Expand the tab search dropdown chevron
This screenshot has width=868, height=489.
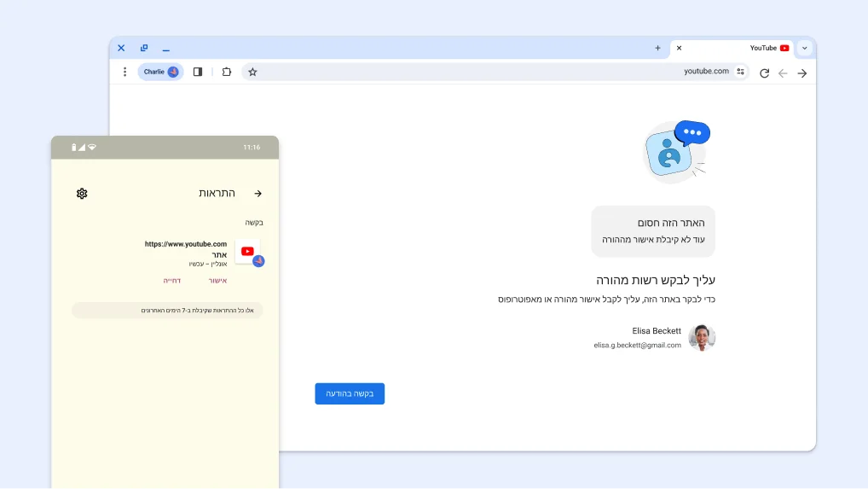pyautogui.click(x=805, y=48)
